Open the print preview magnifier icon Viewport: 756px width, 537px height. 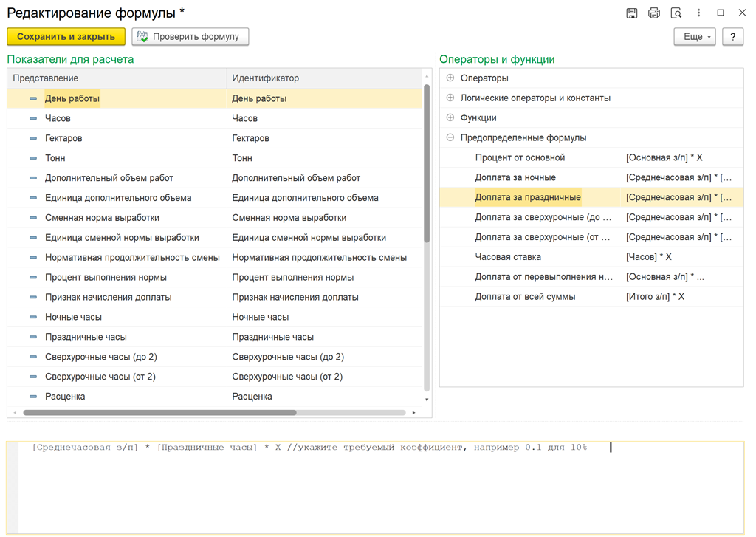[x=676, y=13]
